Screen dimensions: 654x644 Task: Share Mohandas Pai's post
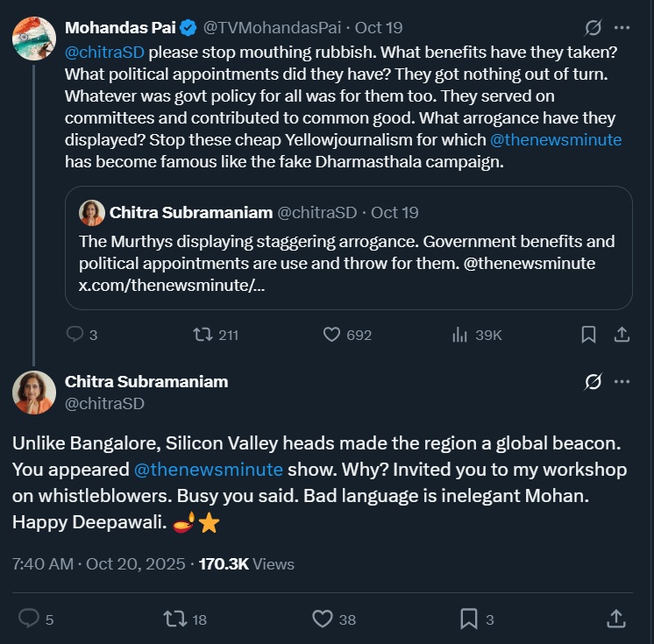[622, 335]
